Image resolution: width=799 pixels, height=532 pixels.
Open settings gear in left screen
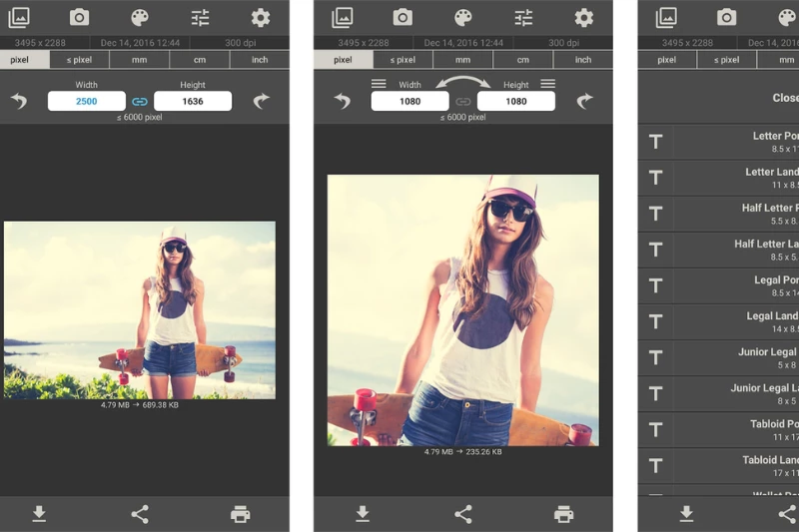(261, 18)
